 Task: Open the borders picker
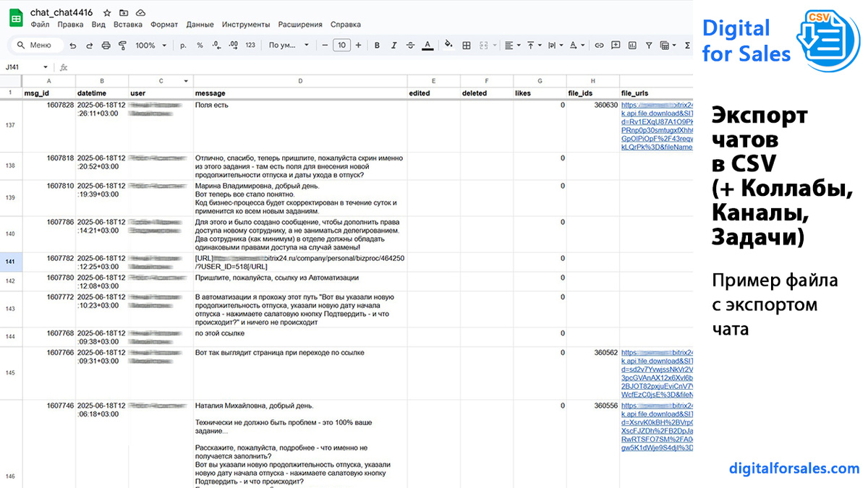(467, 46)
